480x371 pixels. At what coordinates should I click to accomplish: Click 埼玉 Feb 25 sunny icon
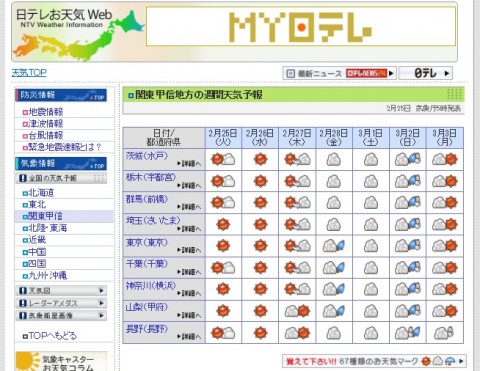pyautogui.click(x=223, y=224)
